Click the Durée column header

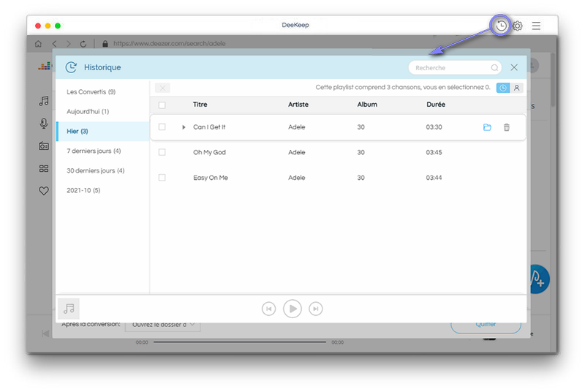pyautogui.click(x=436, y=105)
